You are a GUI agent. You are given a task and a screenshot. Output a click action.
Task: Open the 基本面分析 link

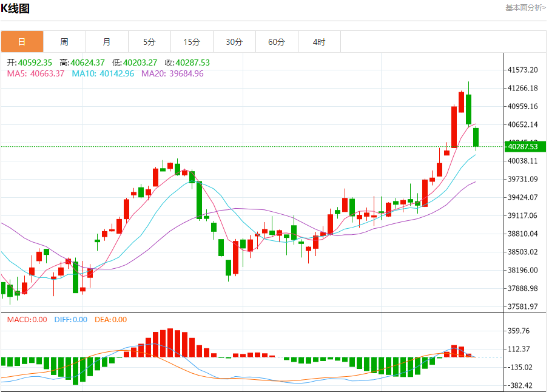pyautogui.click(x=525, y=8)
